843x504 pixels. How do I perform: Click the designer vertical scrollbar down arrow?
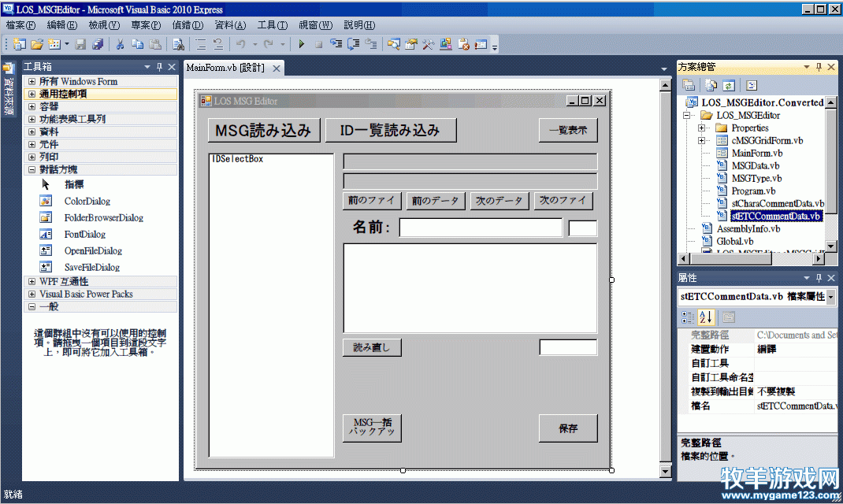[665, 472]
